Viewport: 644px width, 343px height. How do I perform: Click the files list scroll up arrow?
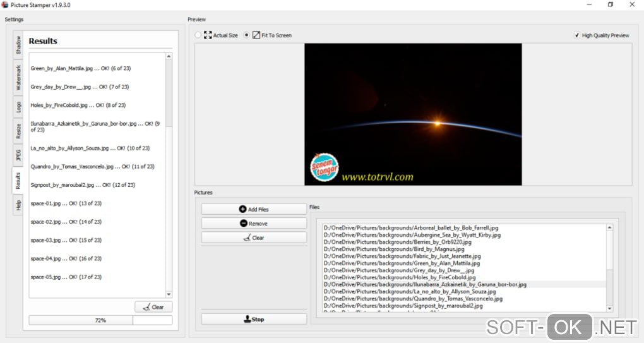(609, 227)
